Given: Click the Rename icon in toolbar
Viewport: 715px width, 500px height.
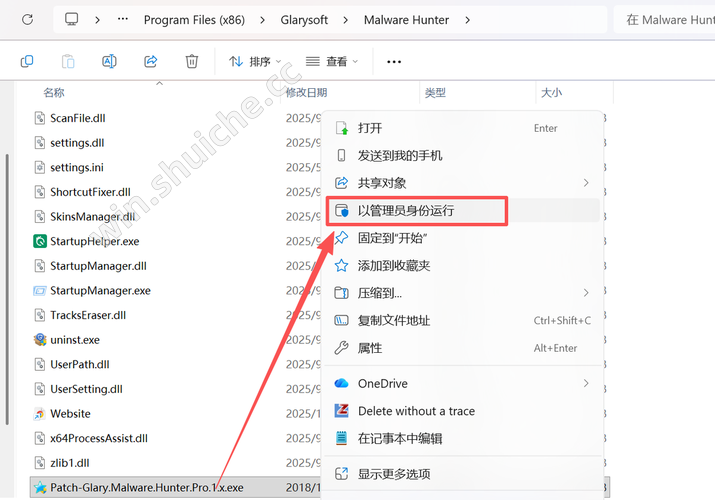Looking at the screenshot, I should [x=109, y=61].
